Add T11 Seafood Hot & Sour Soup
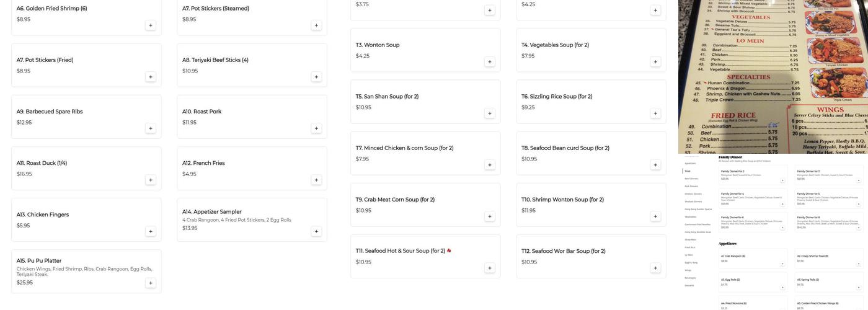 click(490, 268)
